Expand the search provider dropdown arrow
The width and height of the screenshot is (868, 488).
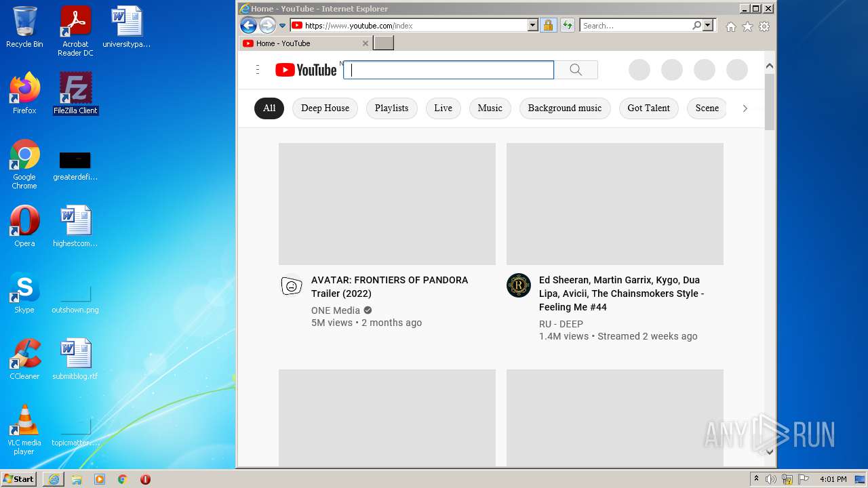[x=708, y=26]
